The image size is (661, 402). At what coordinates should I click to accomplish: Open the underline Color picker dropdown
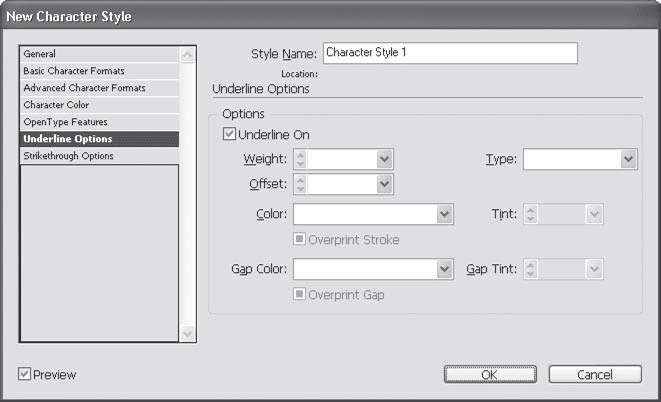pos(445,214)
